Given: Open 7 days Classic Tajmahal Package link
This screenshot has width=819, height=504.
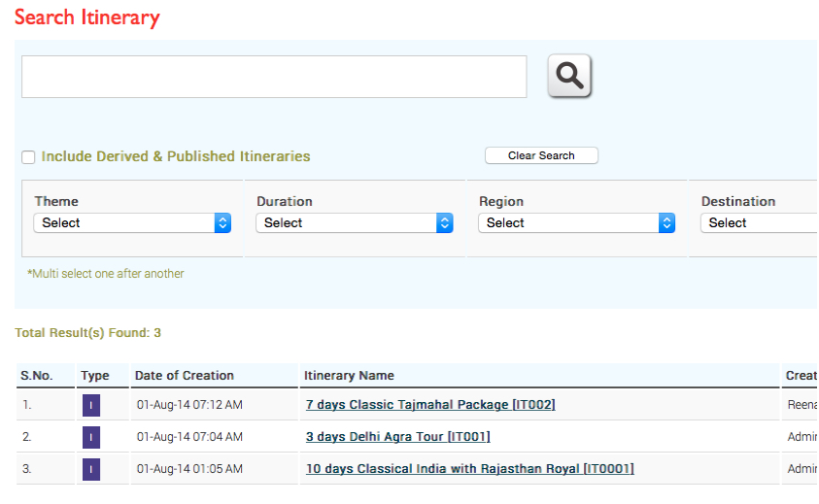Looking at the screenshot, I should [430, 405].
